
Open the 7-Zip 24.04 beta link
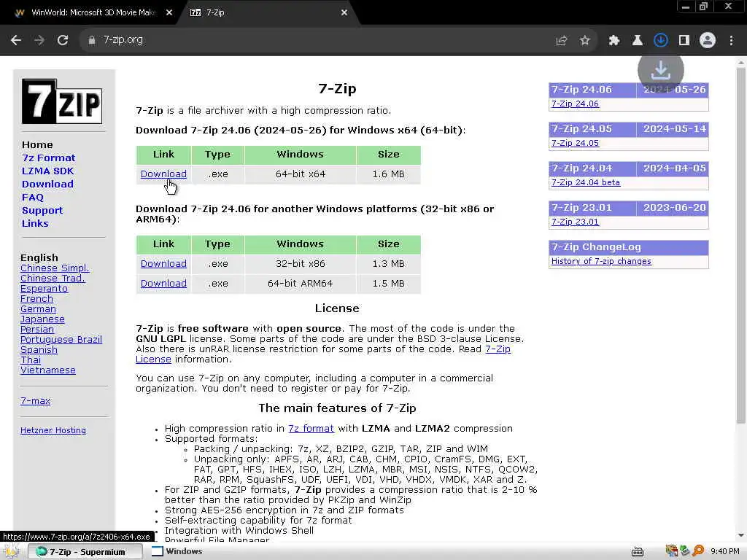(x=586, y=182)
